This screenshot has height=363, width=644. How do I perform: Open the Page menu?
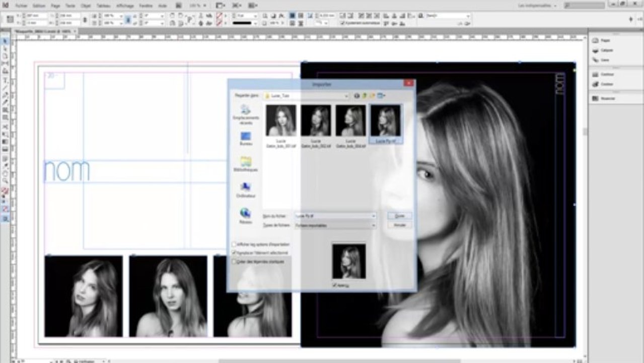coord(55,5)
